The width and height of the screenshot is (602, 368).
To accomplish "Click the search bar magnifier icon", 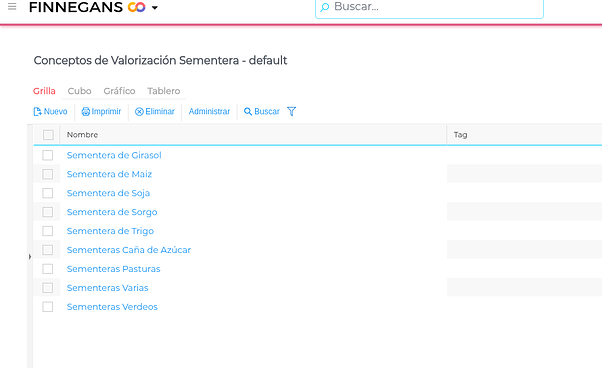I will 325,7.
